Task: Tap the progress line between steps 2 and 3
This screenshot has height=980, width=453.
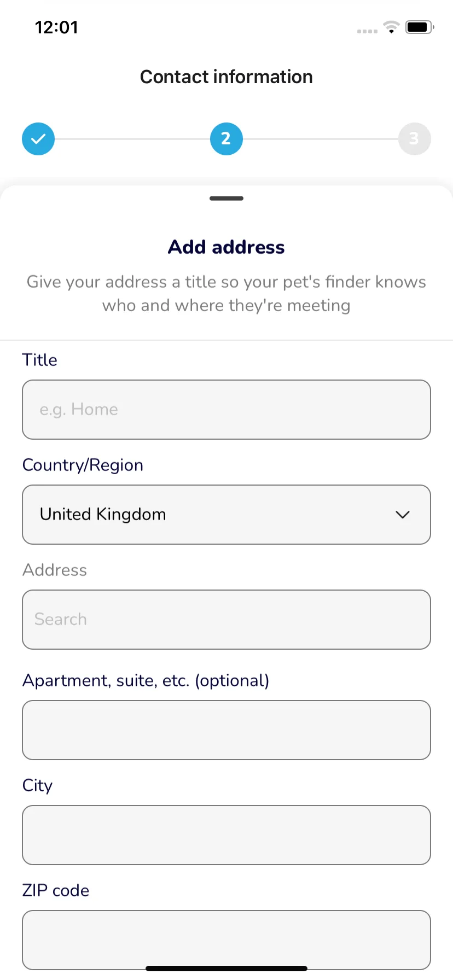Action: click(x=321, y=139)
